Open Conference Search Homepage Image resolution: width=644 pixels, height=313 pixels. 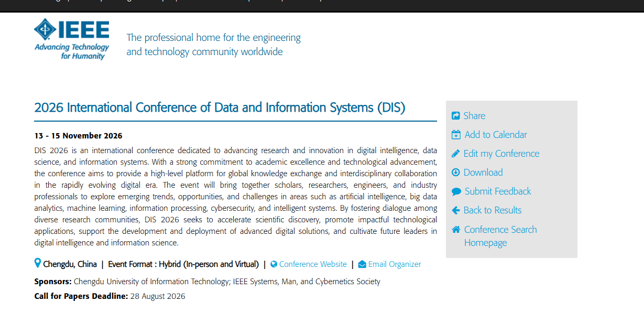pyautogui.click(x=500, y=236)
